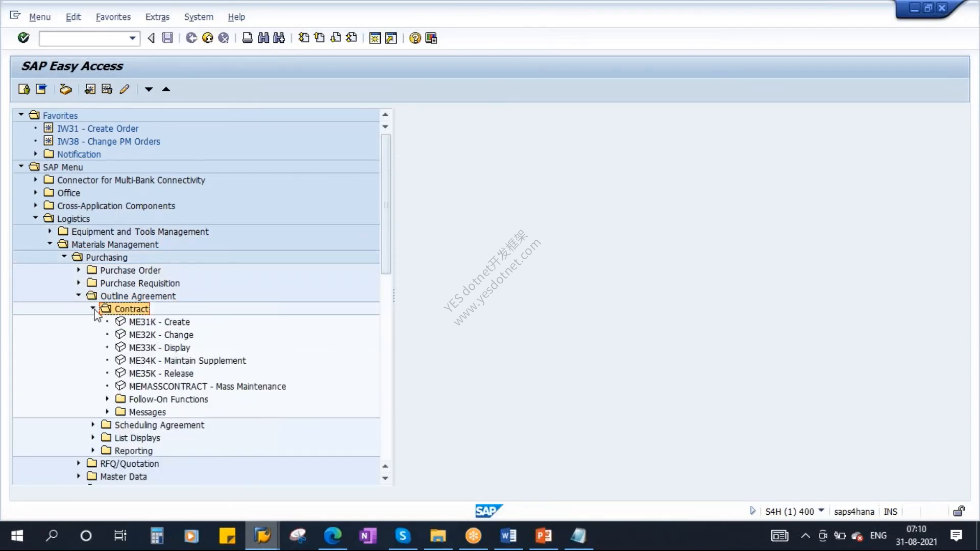Click the Print icon in toolbar
Viewport: 980px width, 551px height.
pos(247,38)
